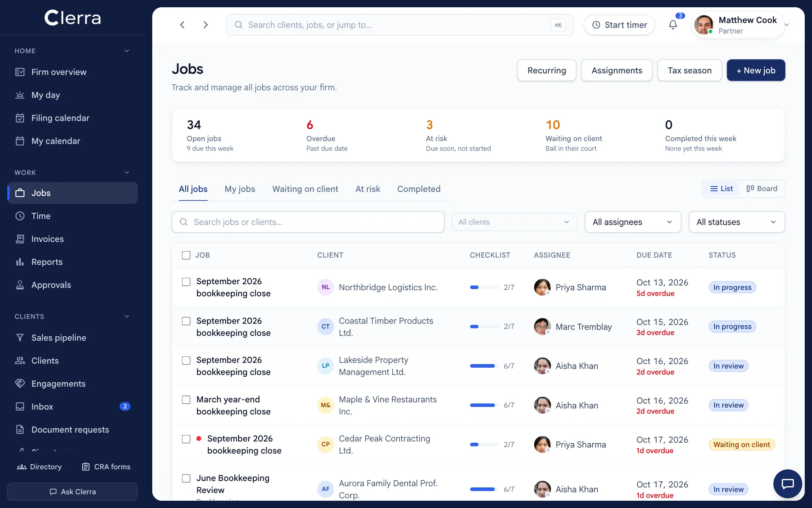Collapse CLIENTS sidebar section
This screenshot has height=508, width=812.
click(127, 316)
